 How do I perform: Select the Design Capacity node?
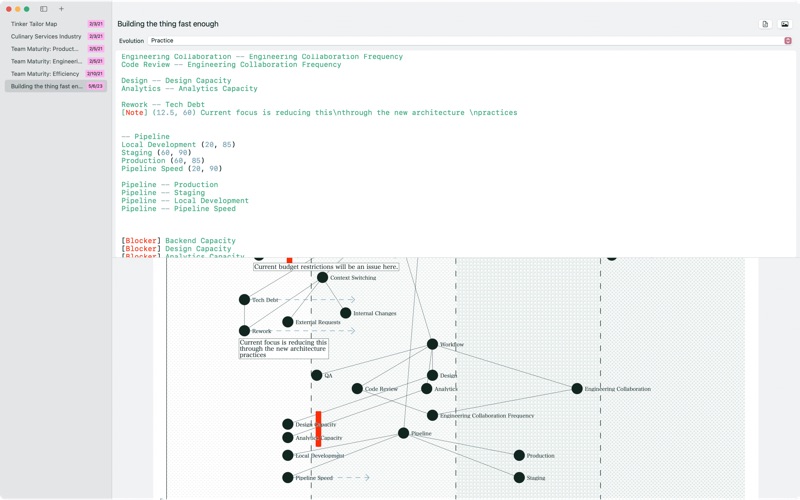288,424
